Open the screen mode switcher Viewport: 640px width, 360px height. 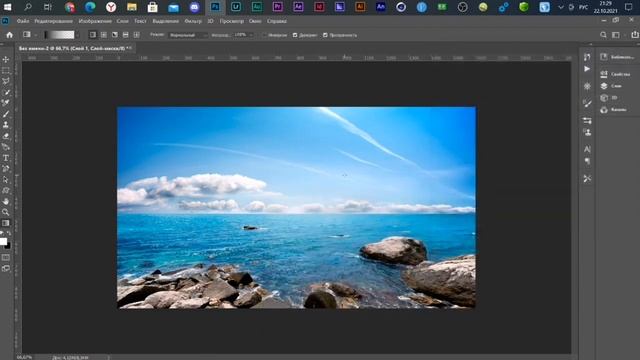[x=6, y=269]
